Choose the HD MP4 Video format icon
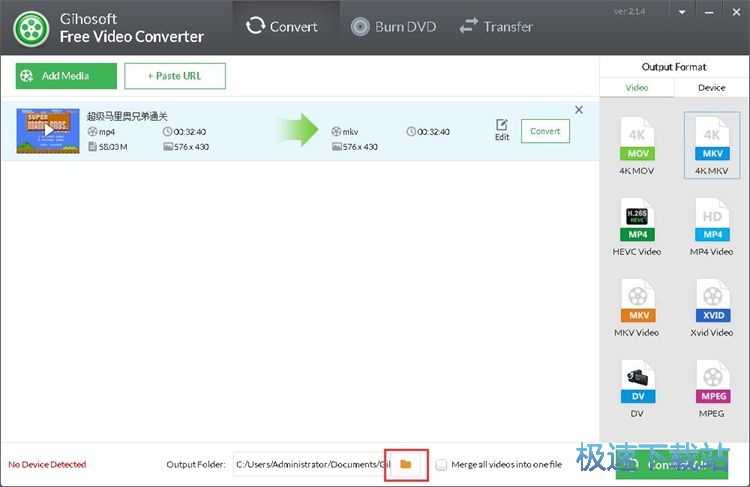 click(x=712, y=227)
